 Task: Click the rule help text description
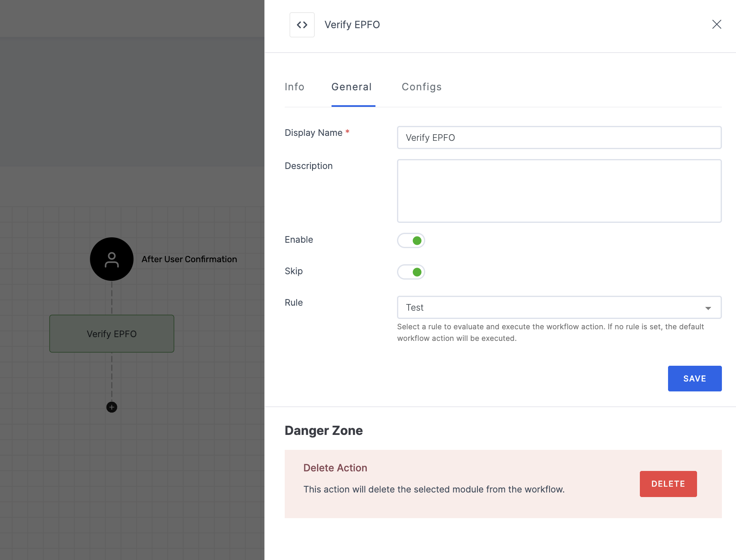[x=550, y=333]
